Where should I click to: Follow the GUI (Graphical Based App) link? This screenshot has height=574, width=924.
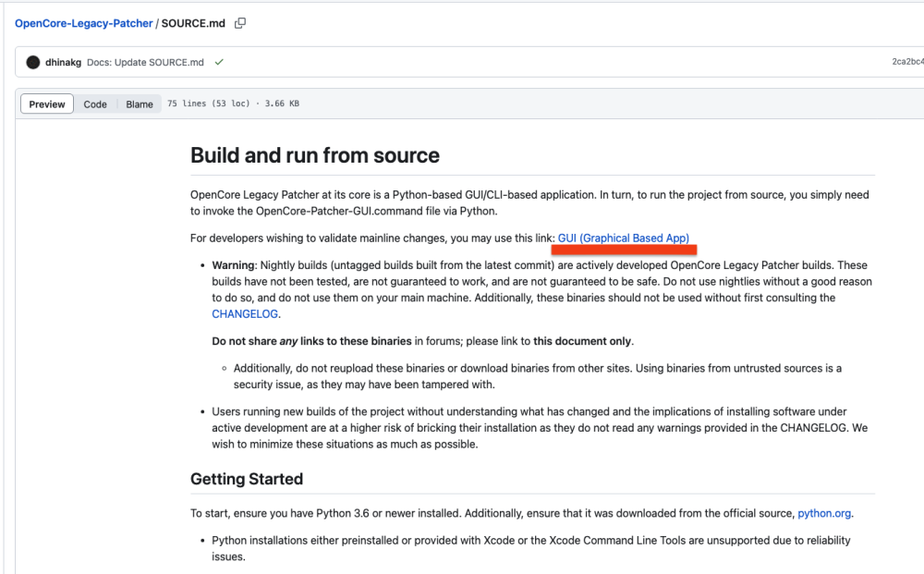pos(624,238)
